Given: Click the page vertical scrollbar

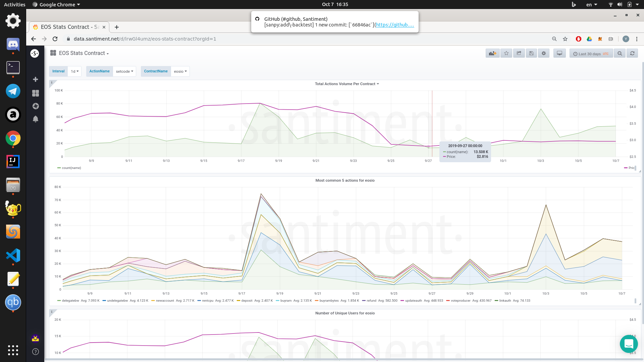Looking at the screenshot, I should [x=642, y=193].
